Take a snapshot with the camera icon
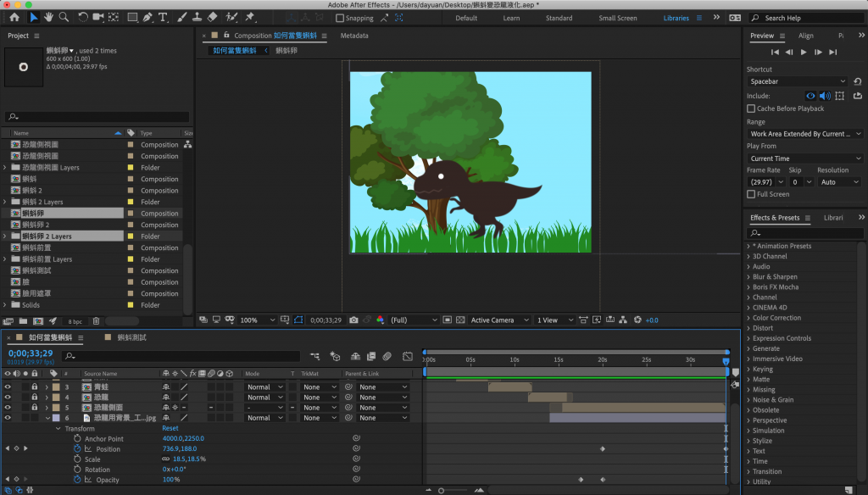The image size is (868, 495). point(353,320)
